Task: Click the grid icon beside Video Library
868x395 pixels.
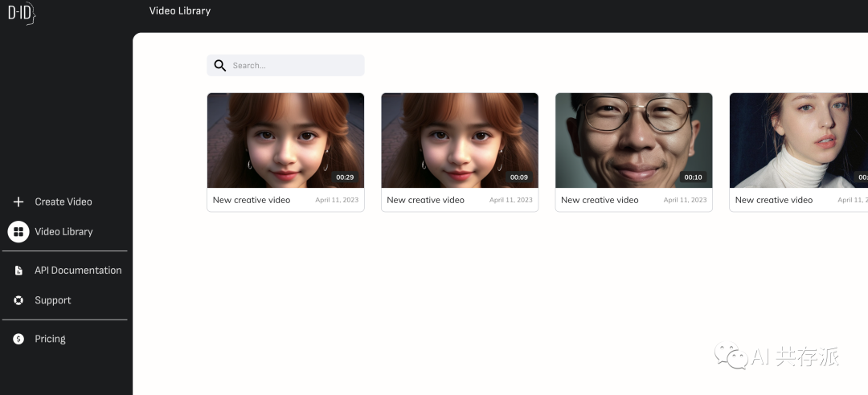Action: (18, 231)
